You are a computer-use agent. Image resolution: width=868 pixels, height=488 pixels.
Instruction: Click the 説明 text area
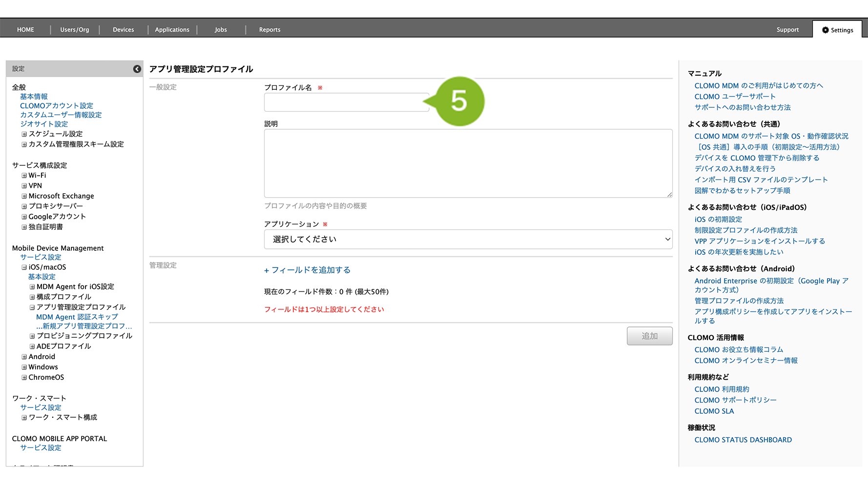[x=468, y=163]
